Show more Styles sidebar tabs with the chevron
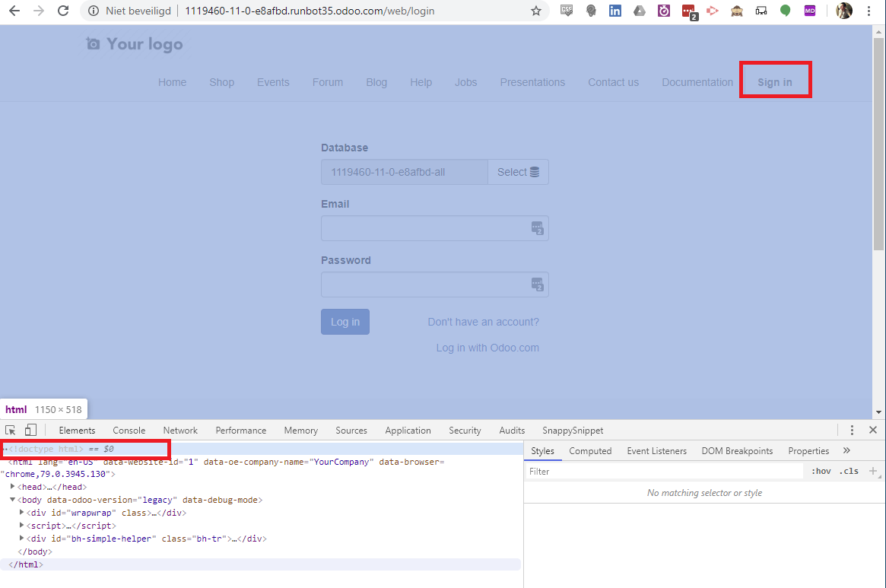 coord(846,450)
